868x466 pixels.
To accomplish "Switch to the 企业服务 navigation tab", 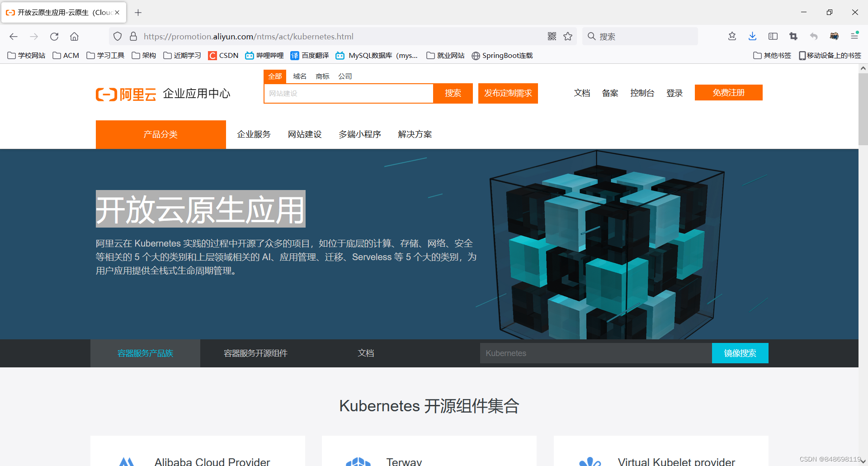I will coord(254,134).
